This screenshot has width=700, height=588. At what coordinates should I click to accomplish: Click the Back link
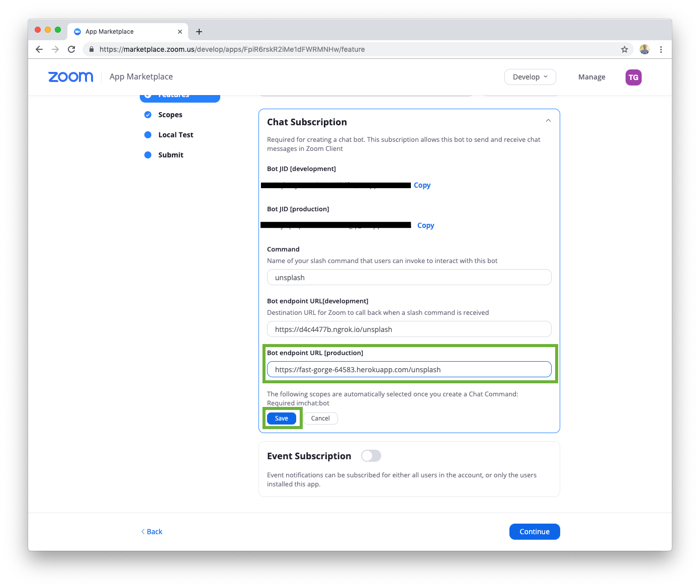pos(152,532)
